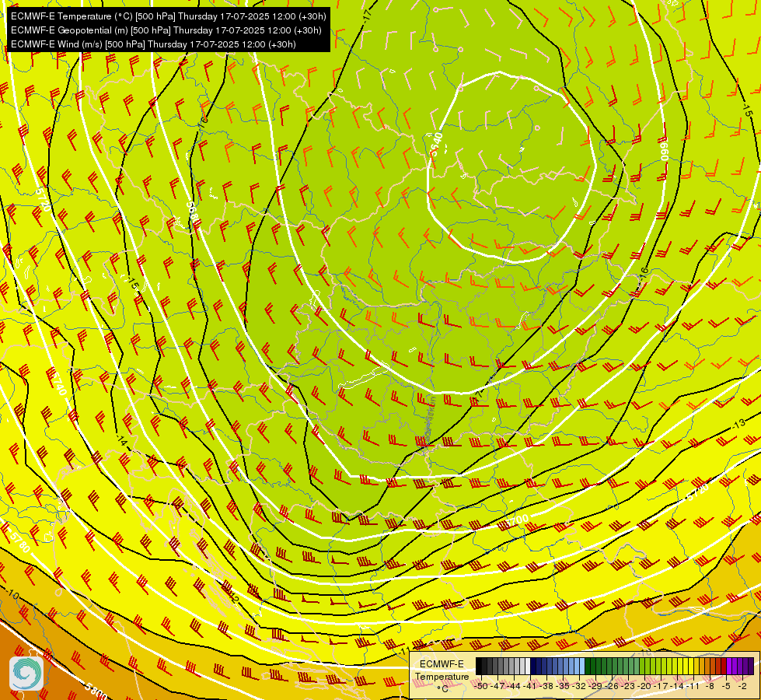Click the -2 legend tick value
This screenshot has width=761, height=700.
coord(742,686)
